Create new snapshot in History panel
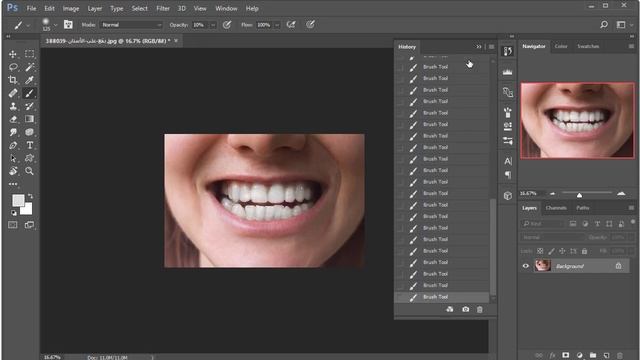The image size is (640, 360). [x=466, y=309]
